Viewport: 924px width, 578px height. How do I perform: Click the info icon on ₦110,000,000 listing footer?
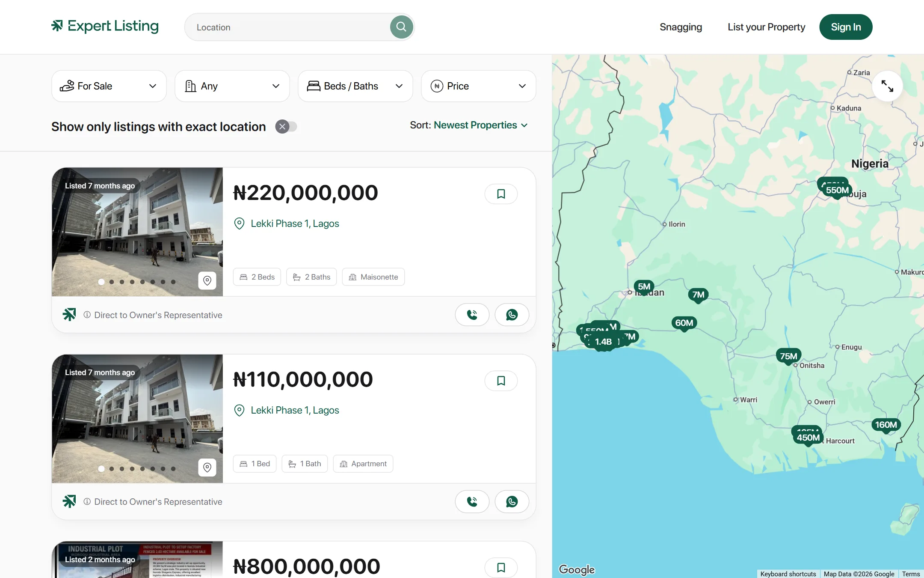point(87,501)
